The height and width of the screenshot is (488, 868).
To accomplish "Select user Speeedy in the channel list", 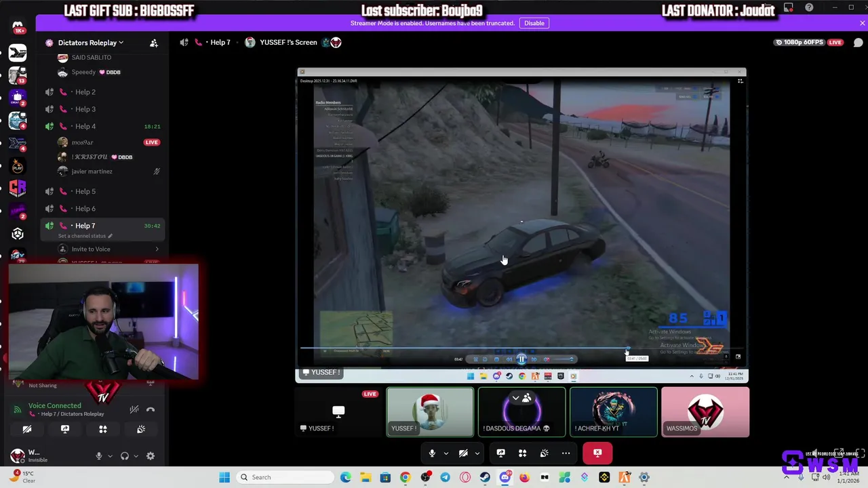I will click(108, 72).
